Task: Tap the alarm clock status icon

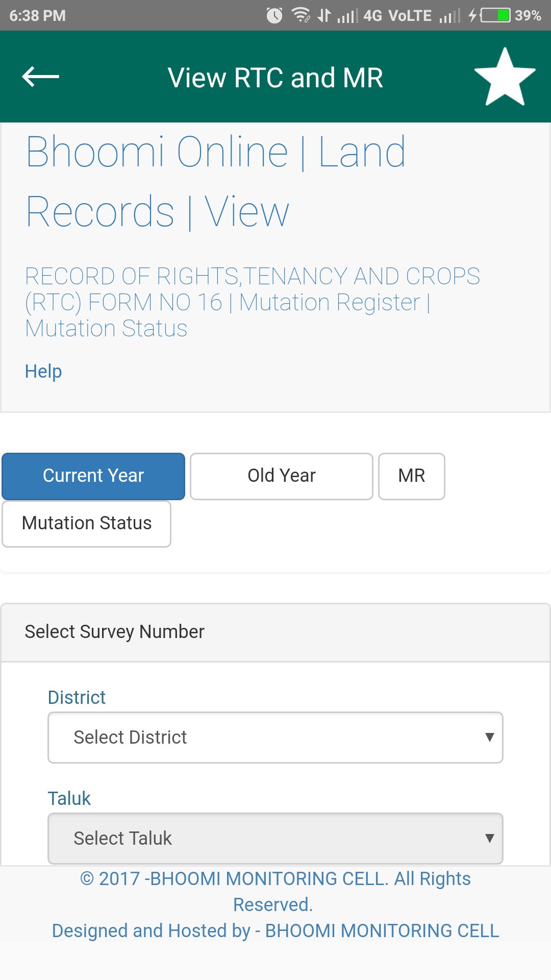Action: [x=274, y=15]
